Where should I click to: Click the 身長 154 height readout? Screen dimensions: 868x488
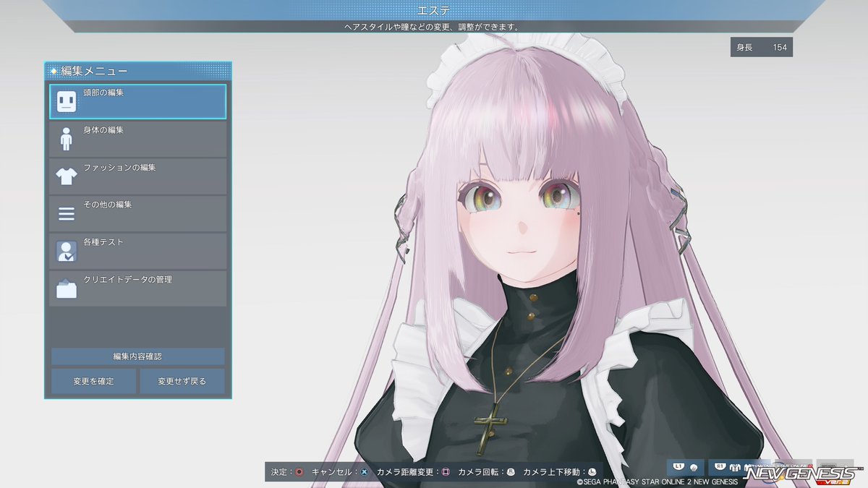(x=761, y=47)
